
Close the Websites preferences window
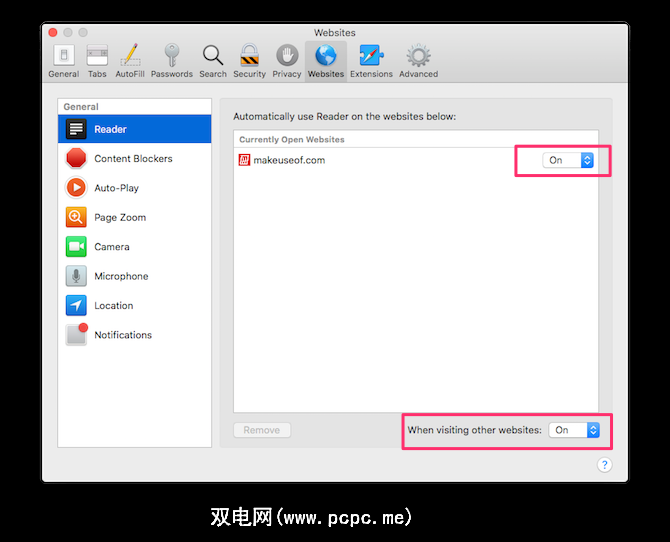pyautogui.click(x=53, y=32)
